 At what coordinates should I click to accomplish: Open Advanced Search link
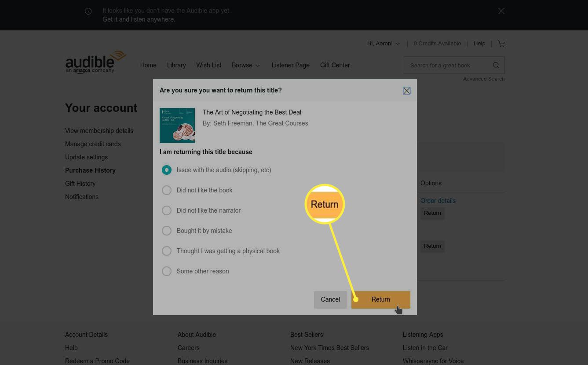pyautogui.click(x=484, y=79)
